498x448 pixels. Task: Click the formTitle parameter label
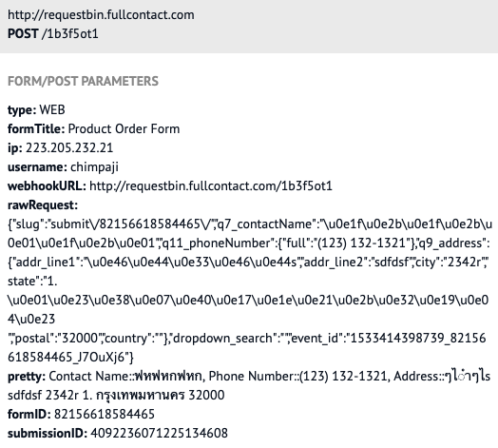tap(36, 128)
